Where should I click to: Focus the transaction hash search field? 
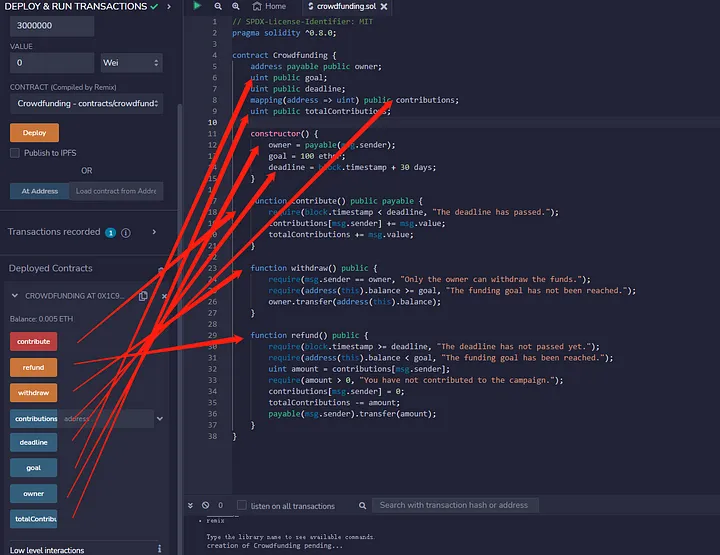[x=455, y=505]
